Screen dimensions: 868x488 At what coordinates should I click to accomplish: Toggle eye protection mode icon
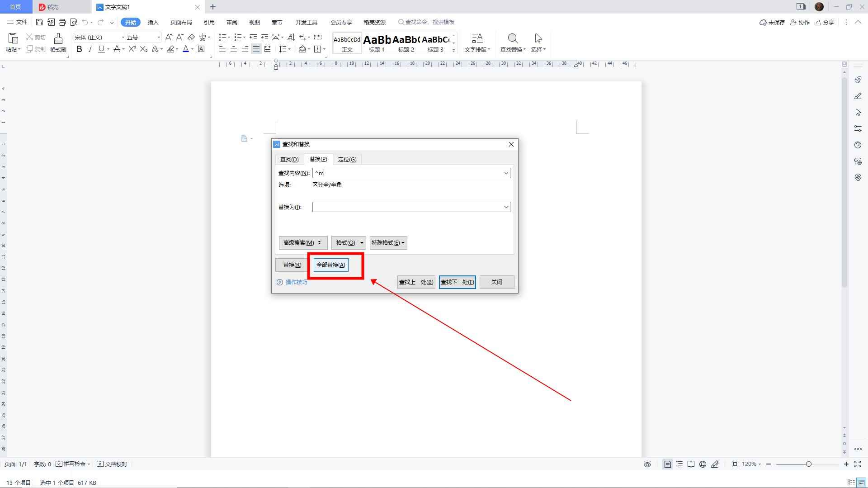click(647, 464)
